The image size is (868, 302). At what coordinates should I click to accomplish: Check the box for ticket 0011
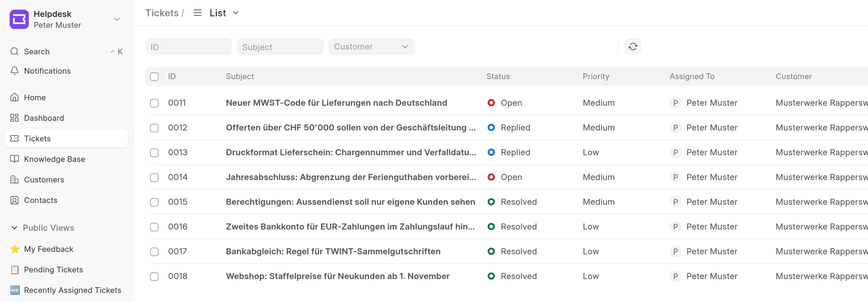(x=154, y=103)
